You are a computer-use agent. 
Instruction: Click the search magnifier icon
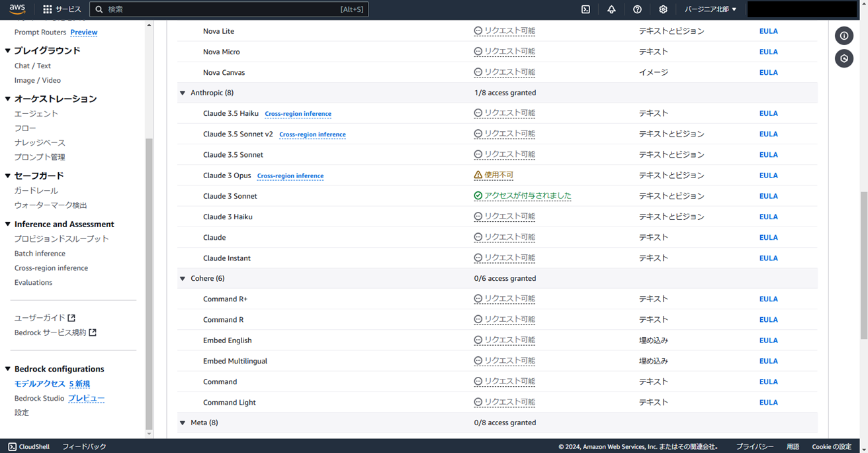point(99,9)
